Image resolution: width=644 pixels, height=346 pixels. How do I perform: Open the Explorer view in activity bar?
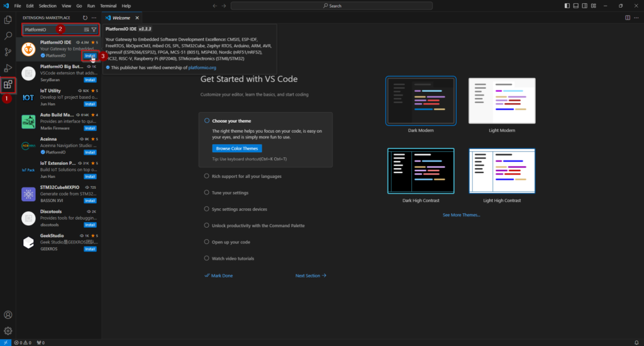click(8, 20)
